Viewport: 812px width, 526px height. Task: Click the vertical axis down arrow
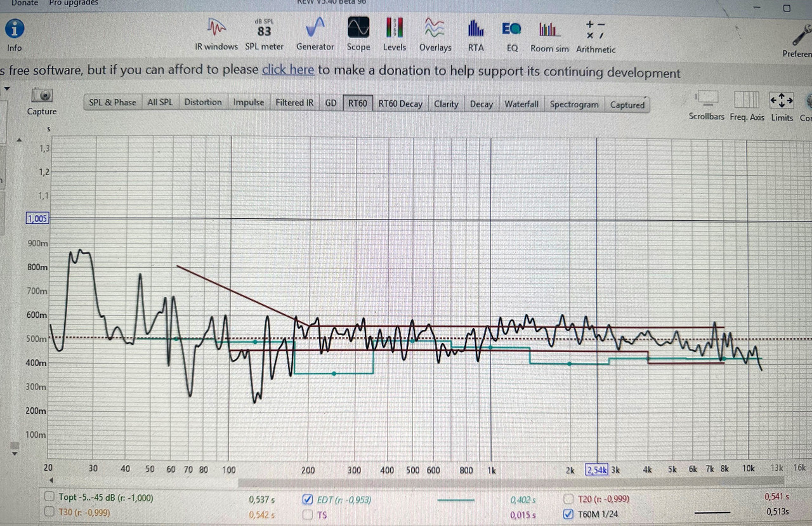tap(15, 453)
